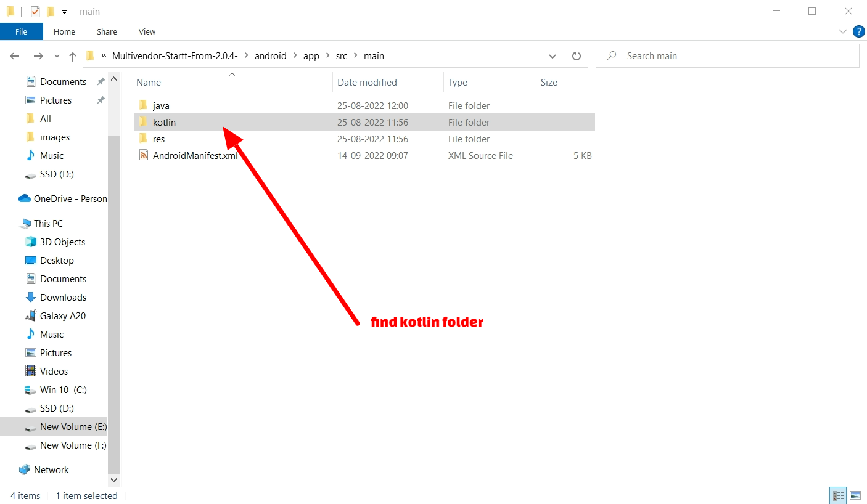Expand the ribbon with chevron arrow

tap(843, 31)
